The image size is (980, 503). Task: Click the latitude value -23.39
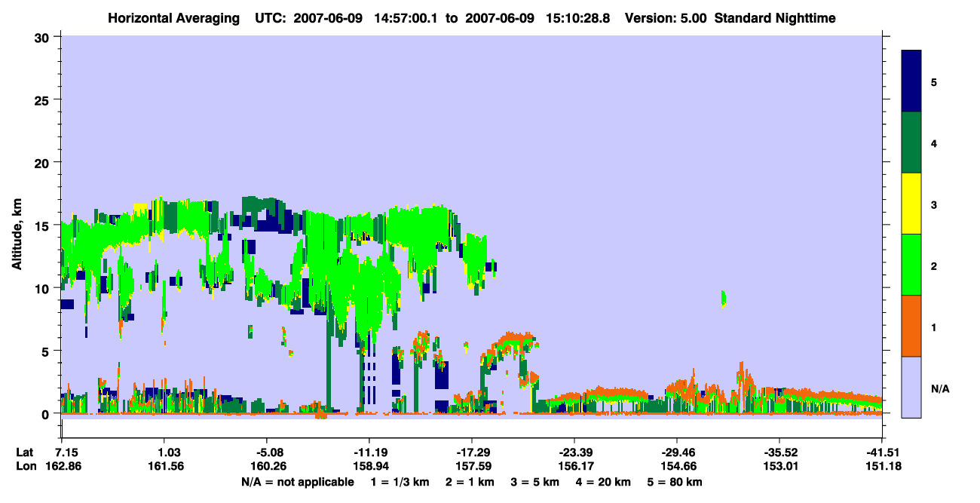pyautogui.click(x=574, y=452)
